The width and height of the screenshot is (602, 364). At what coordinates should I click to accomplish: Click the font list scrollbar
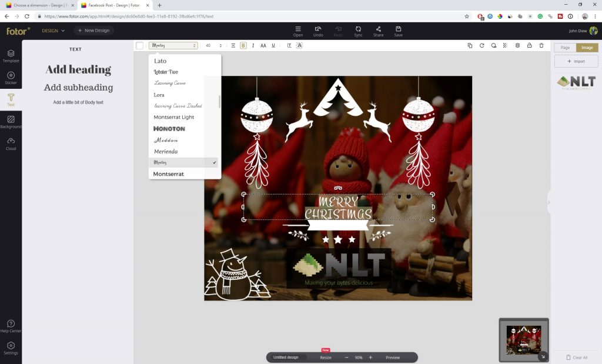[x=220, y=101]
